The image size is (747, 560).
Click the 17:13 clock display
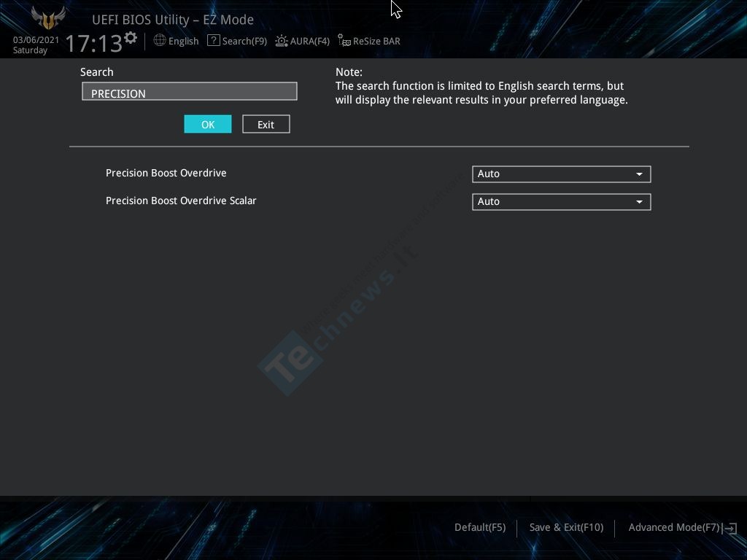pos(94,43)
